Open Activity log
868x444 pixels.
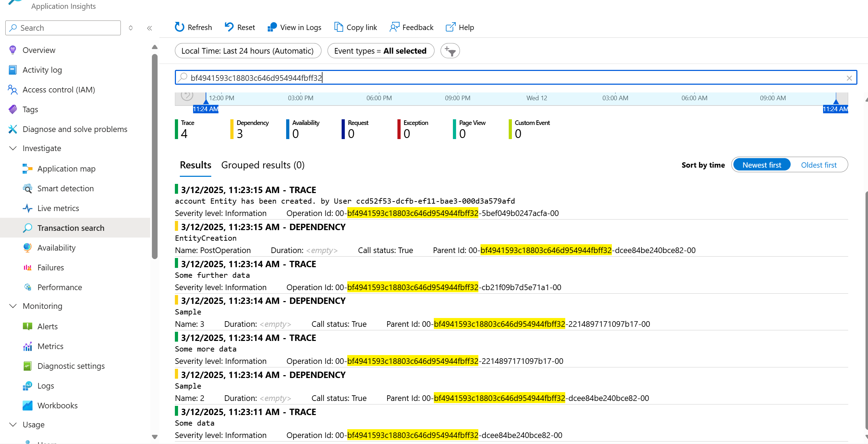click(x=42, y=70)
